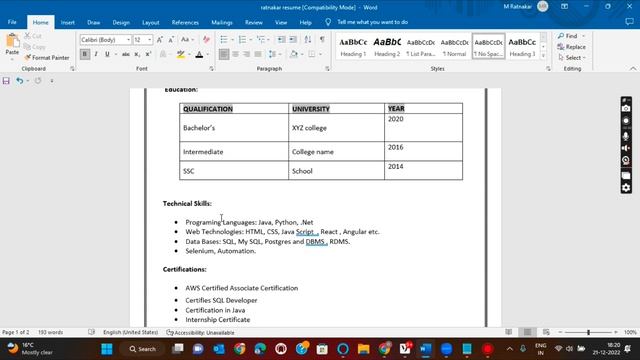Save the document from Quick Access toolbar
Viewport: 640px width, 360px height.
(x=6, y=81)
